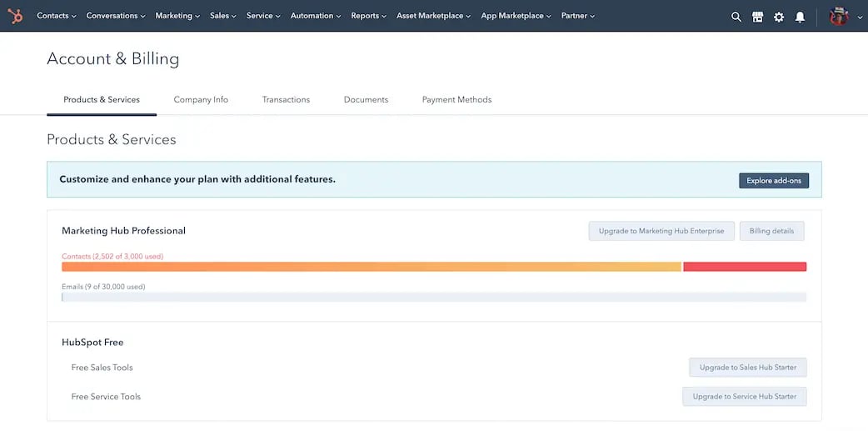Open the marketplace storefront icon
Screen dimensions: 868x431
[x=757, y=17]
